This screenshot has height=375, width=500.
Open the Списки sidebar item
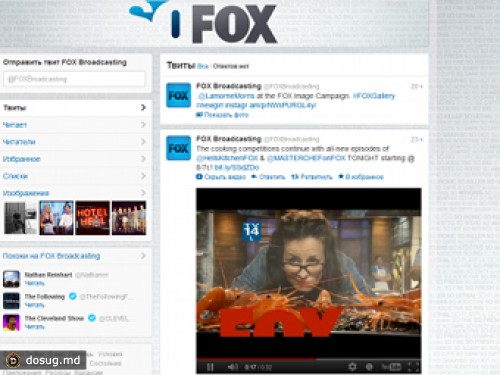75,176
